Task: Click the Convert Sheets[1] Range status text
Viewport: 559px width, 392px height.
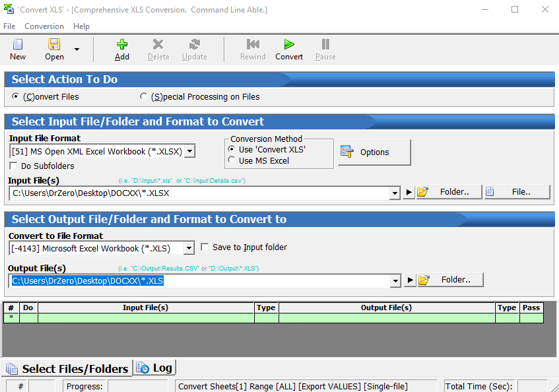Action: click(292, 386)
